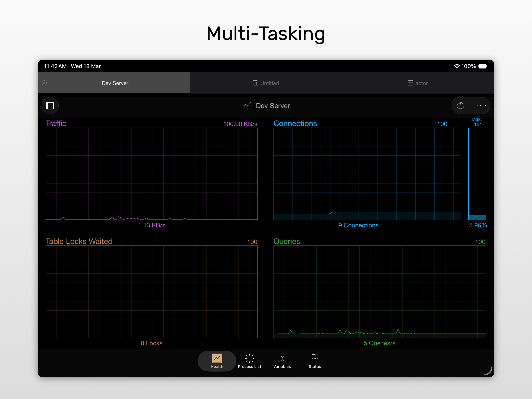Click the Dev Server title text
This screenshot has height=399, width=532.
[x=273, y=106]
